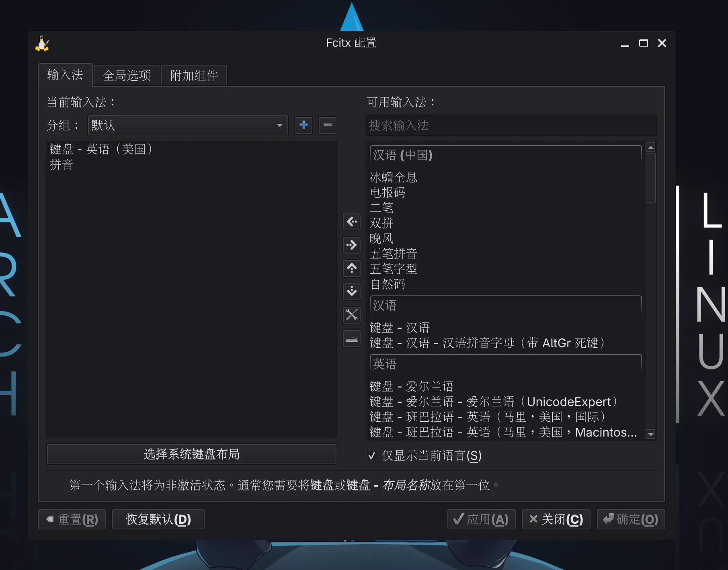Viewport: 728px width, 570px height.
Task: Minimize the Fcitx 配置 window
Action: pyautogui.click(x=625, y=43)
